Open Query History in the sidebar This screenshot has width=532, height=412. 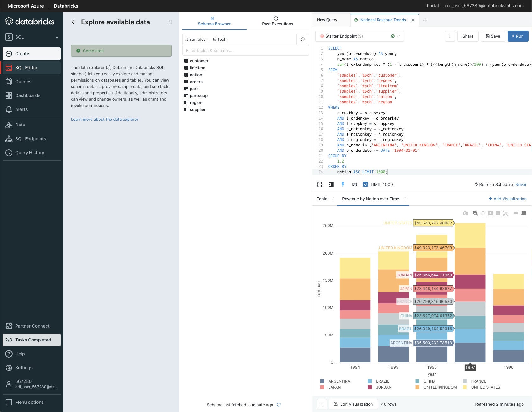click(32, 153)
